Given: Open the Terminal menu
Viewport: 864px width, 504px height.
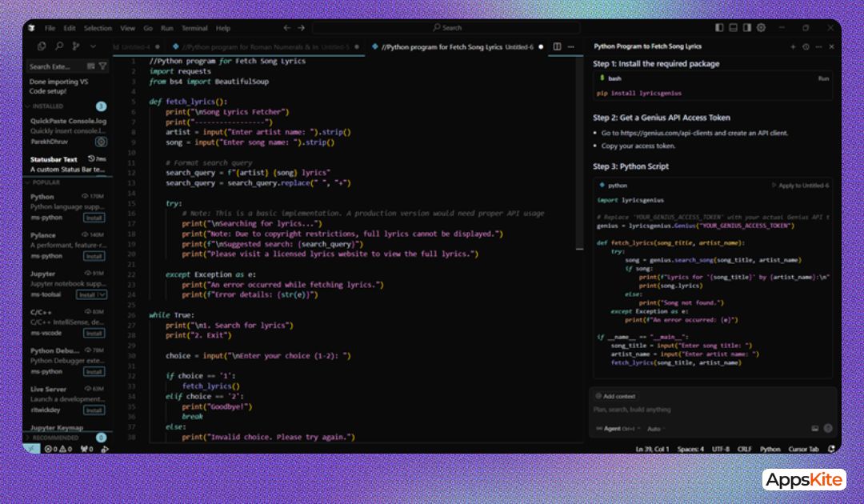Looking at the screenshot, I should (194, 28).
